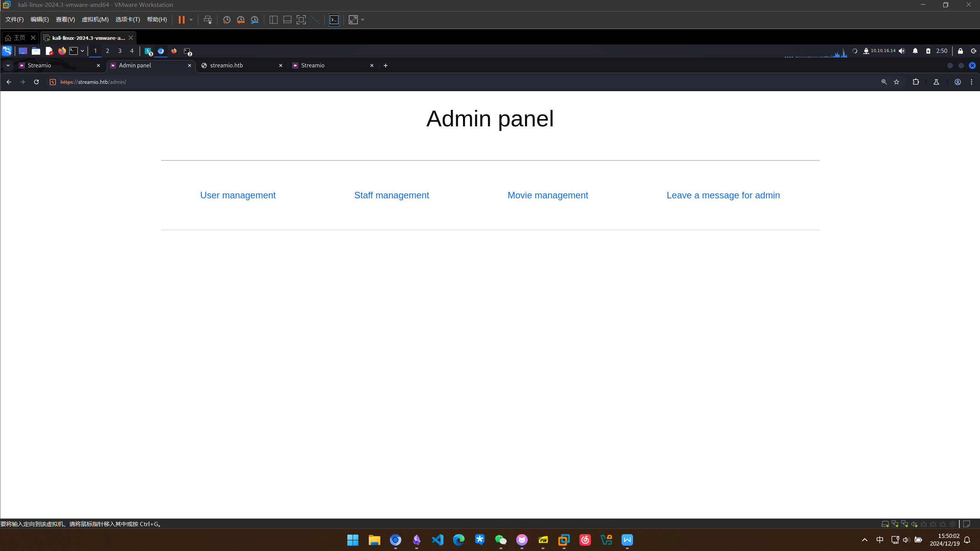Open Kali application menu dragon icon
This screenshot has height=551, width=980.
click(x=7, y=51)
